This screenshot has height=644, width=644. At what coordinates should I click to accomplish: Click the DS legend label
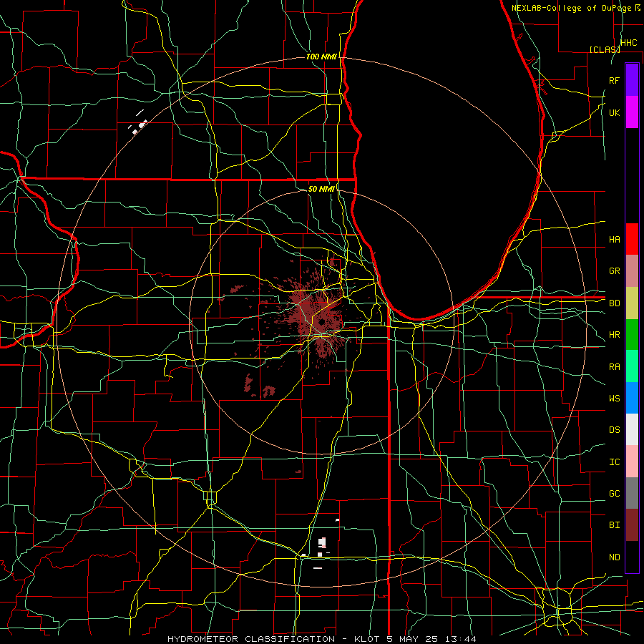[614, 430]
